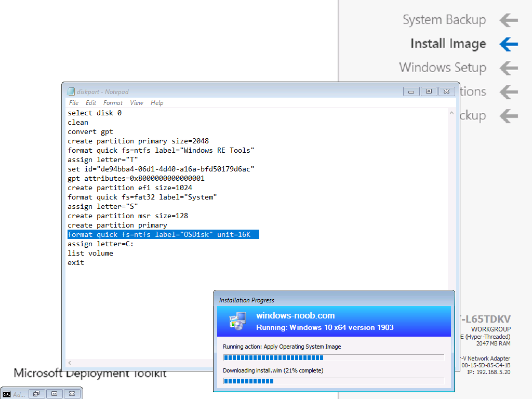Click the scroll up arrow in Notepad
The image size is (532, 399).
click(451, 113)
